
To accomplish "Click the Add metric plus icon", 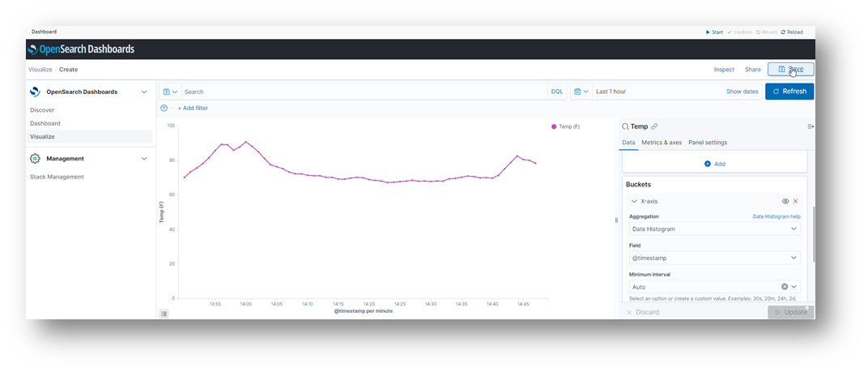I will [708, 164].
